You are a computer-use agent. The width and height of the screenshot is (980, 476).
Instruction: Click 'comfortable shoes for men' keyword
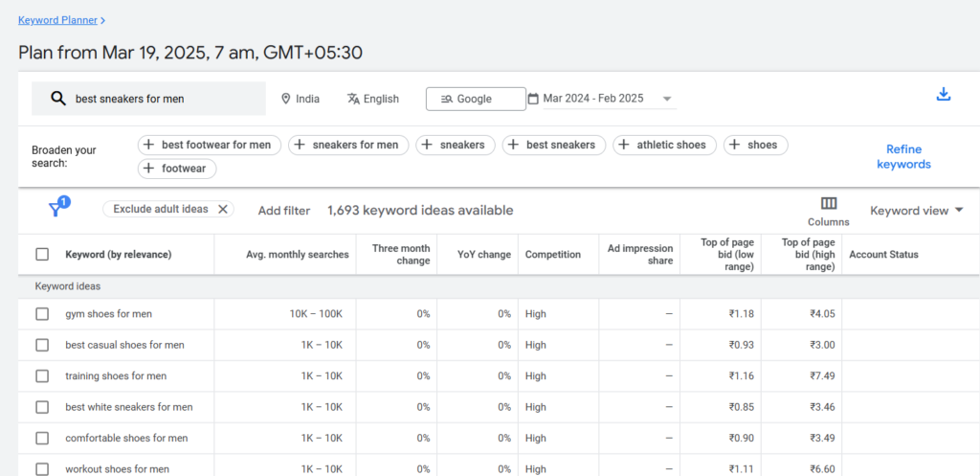point(127,438)
